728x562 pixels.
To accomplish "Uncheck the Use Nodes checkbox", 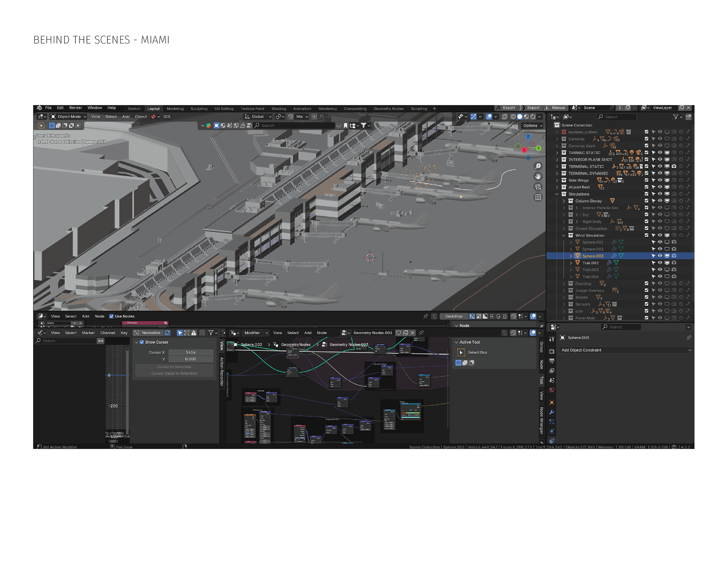I will click(111, 316).
